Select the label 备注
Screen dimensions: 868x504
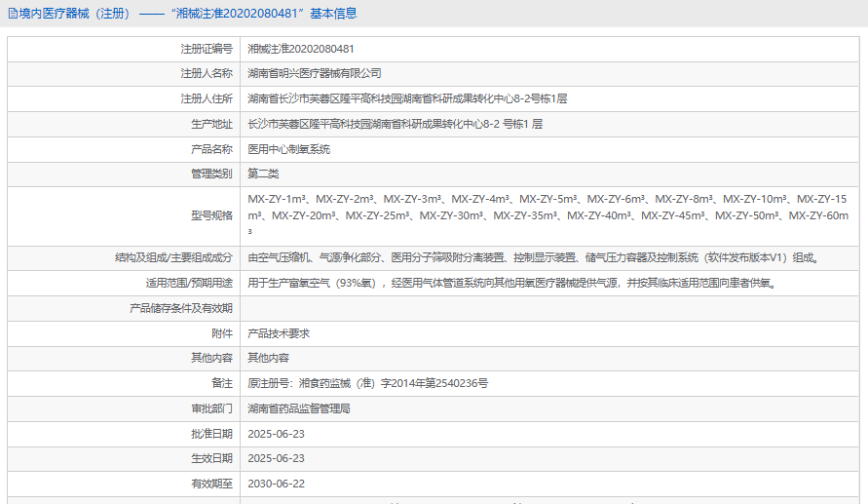click(x=222, y=383)
